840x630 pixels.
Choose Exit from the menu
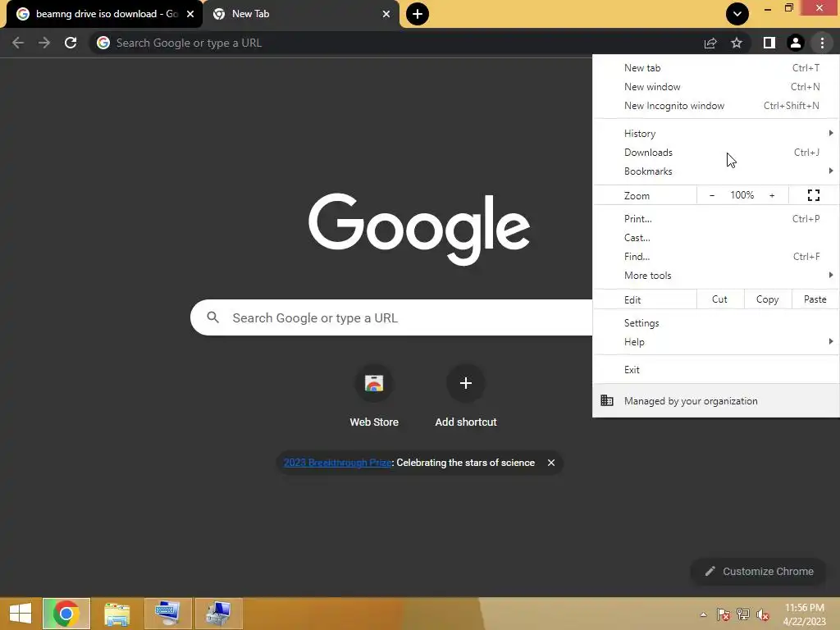point(715,370)
